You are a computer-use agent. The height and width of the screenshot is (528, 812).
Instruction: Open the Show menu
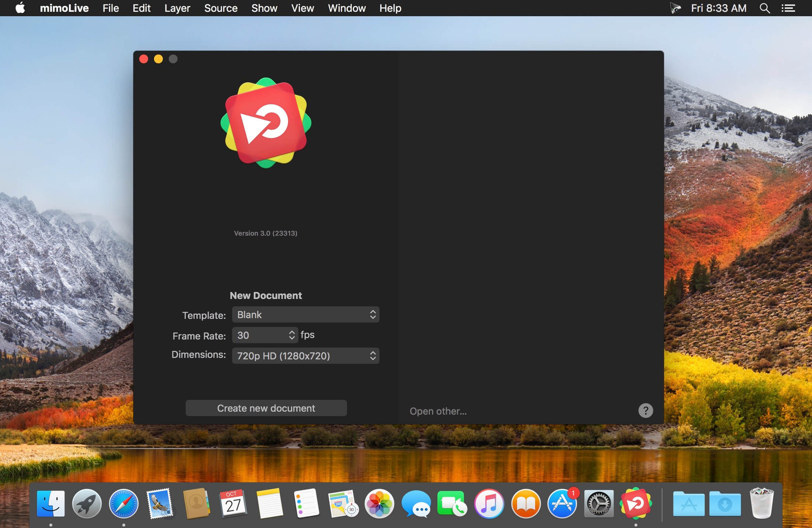click(264, 8)
